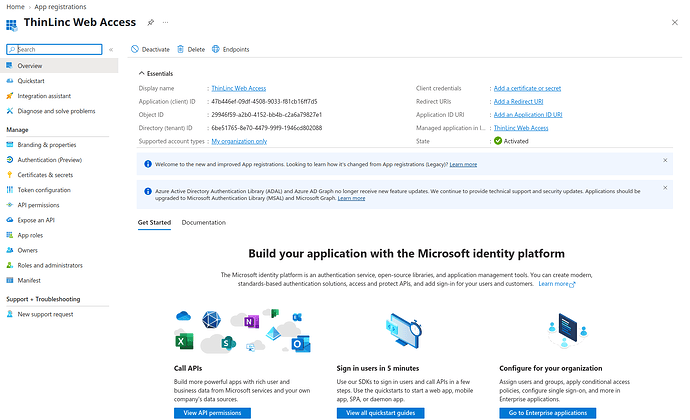
Task: Dismiss the ADAL deprecation notice banner
Action: click(665, 188)
